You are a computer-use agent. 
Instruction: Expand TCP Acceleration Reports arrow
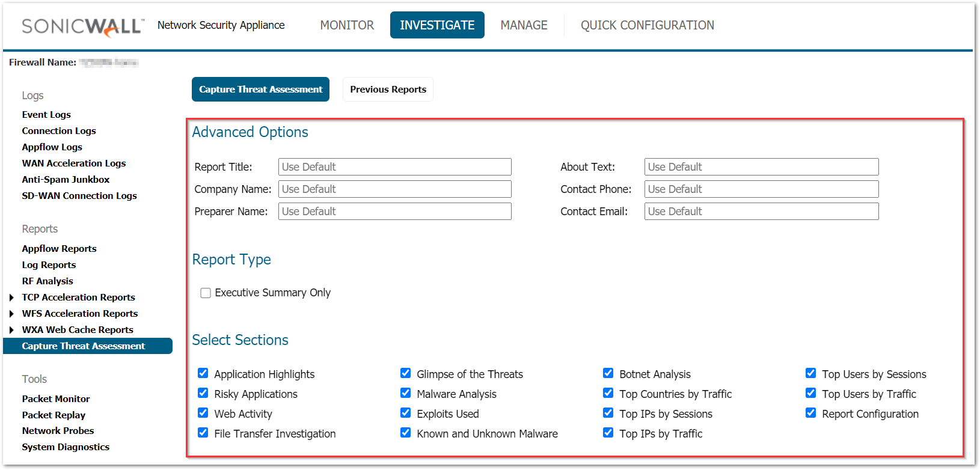click(x=11, y=298)
